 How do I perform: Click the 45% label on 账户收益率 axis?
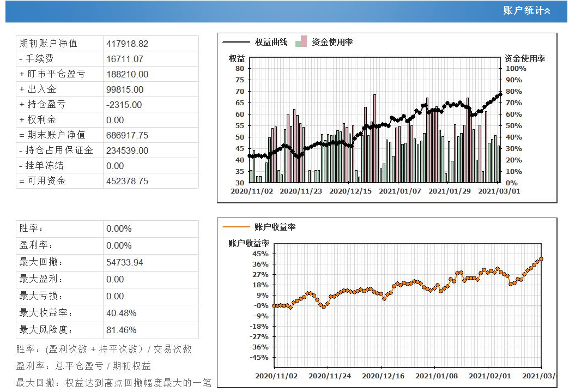[260, 254]
